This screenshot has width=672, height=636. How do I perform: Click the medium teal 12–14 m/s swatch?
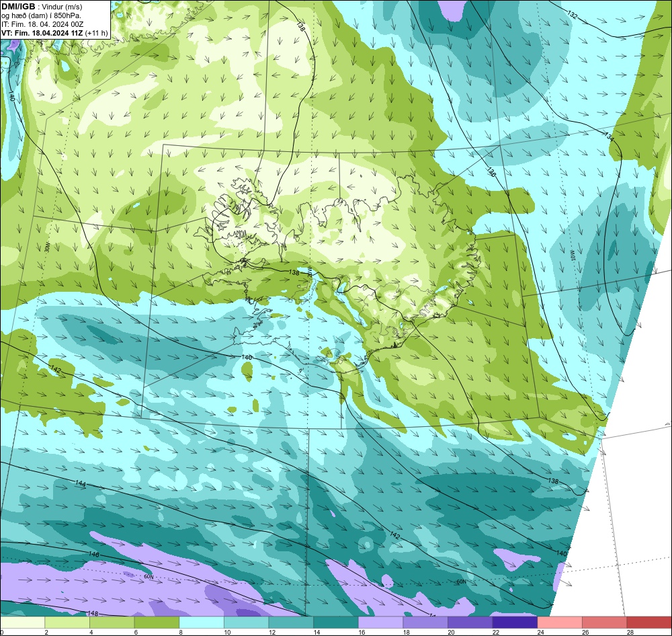[x=291, y=623]
